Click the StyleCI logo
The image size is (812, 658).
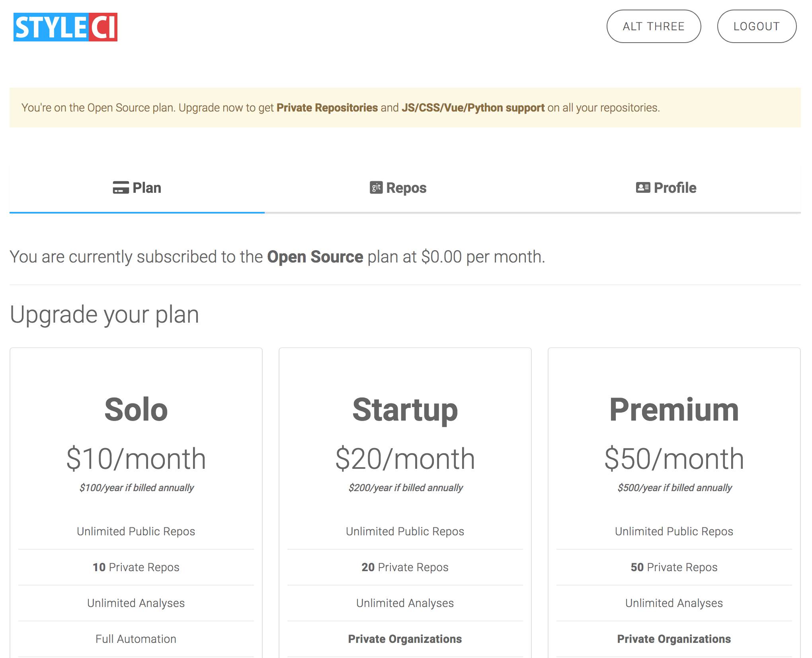coord(65,27)
